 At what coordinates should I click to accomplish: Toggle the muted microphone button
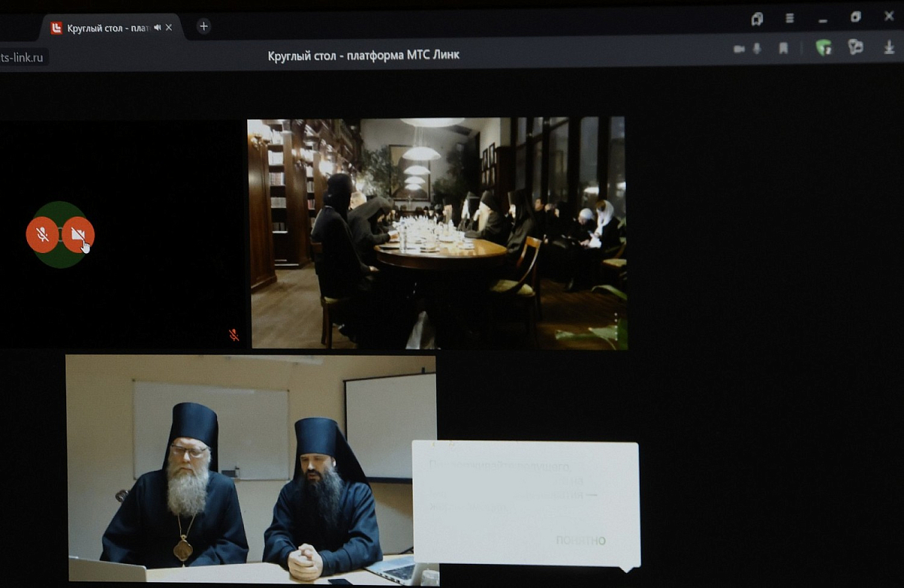coord(42,235)
